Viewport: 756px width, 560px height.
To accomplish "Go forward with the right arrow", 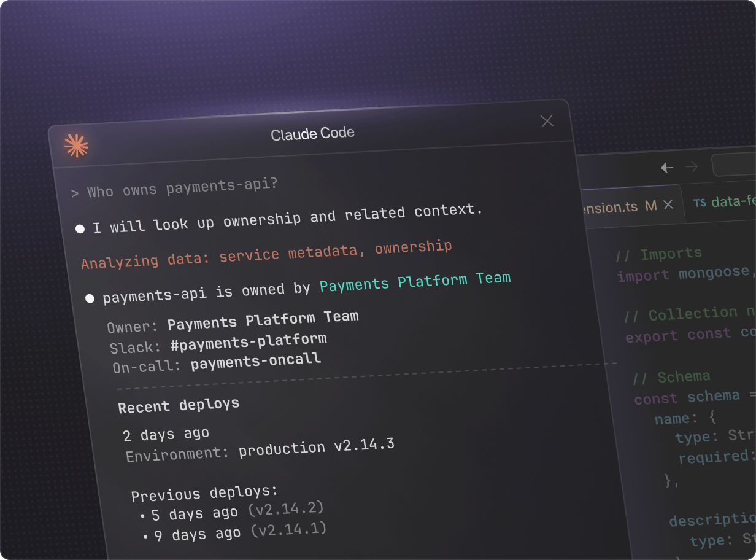I will click(x=692, y=166).
